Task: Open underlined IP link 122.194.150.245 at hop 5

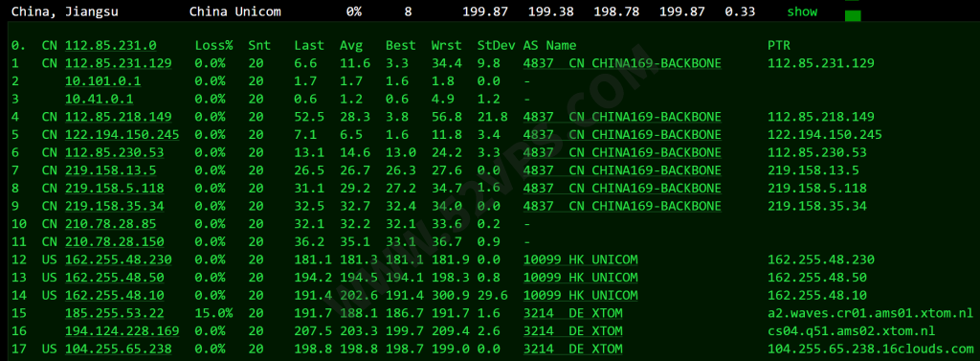Action: point(122,134)
